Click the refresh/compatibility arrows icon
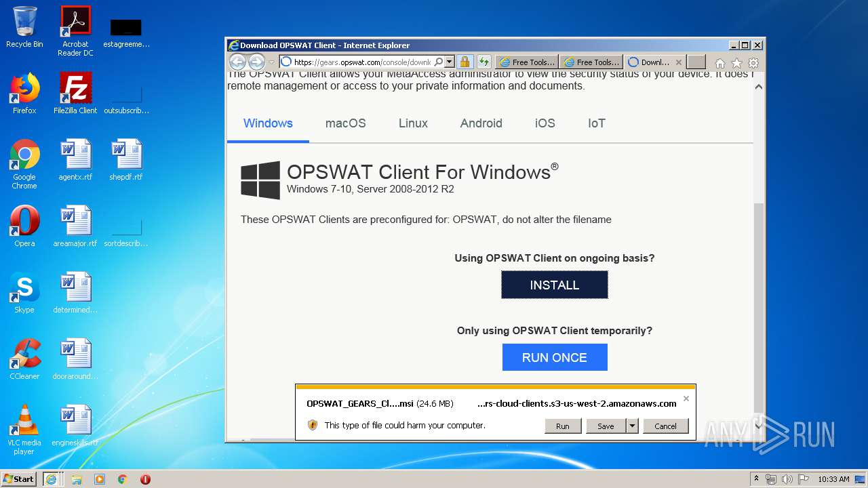 tap(484, 62)
